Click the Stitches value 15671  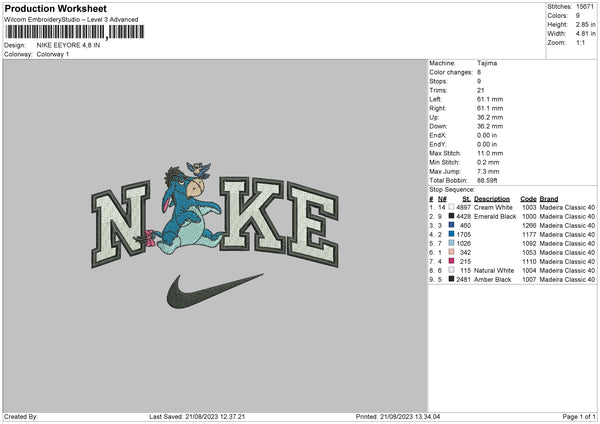pyautogui.click(x=585, y=7)
